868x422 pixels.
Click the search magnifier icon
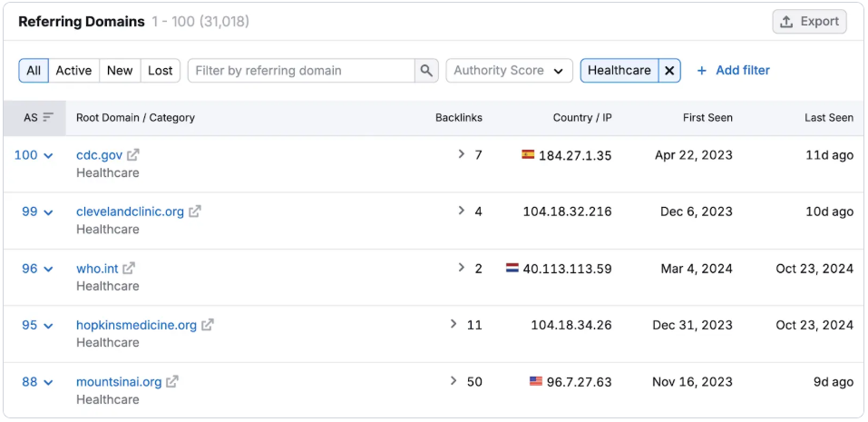(426, 71)
